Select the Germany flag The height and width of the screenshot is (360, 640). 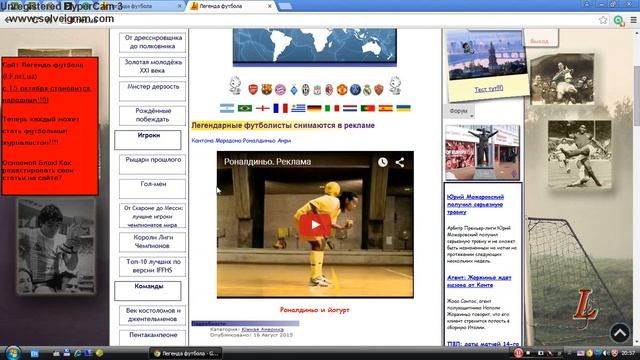314,108
